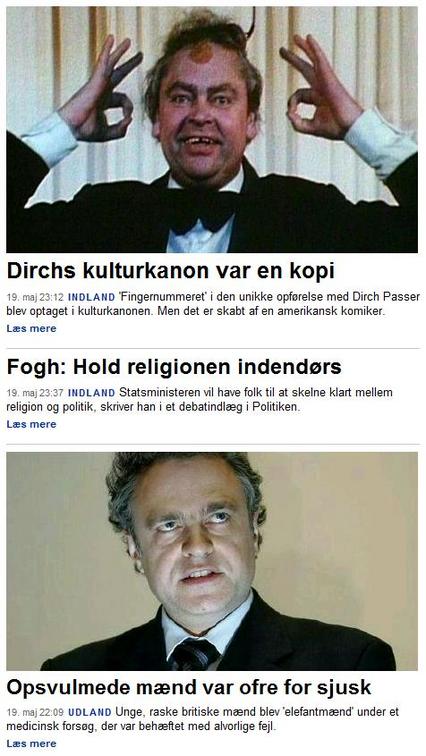Screen dimensions: 426x756
Task: Select the UDLAND category label
Action: pyautogui.click(x=89, y=713)
